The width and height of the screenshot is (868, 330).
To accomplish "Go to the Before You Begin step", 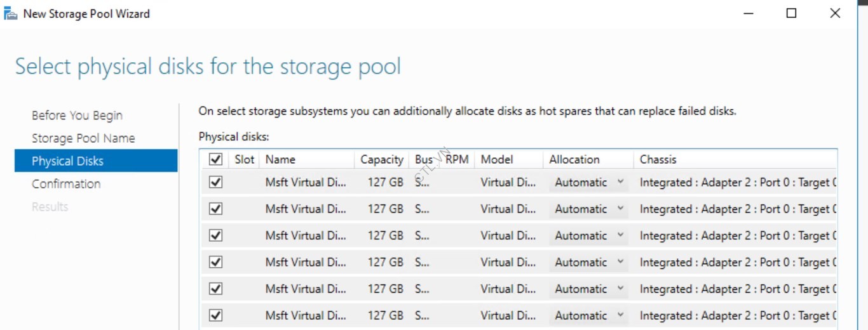I will (77, 115).
